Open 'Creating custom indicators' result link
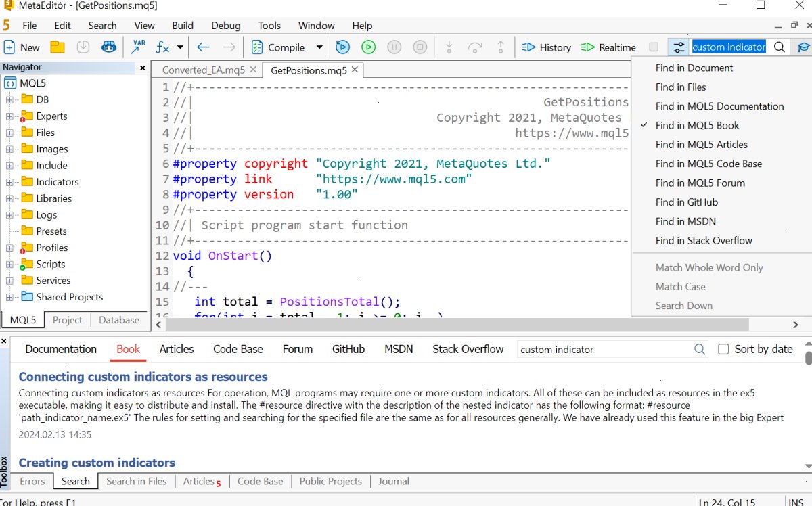 [x=97, y=463]
